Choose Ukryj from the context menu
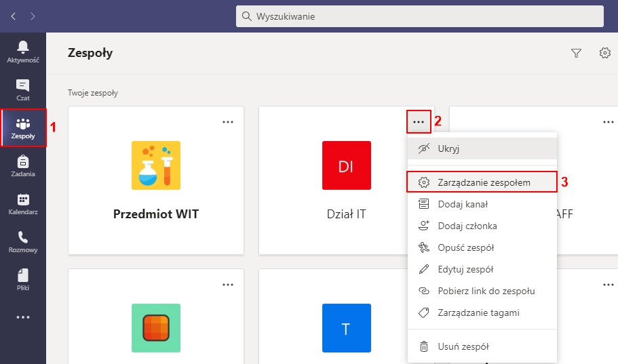Image resolution: width=618 pixels, height=364 pixels. tap(482, 148)
